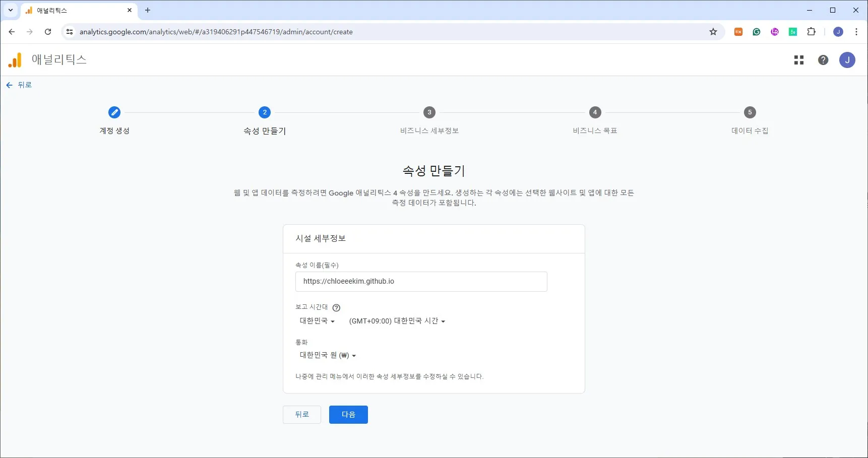Click the step 3 circle for 비즈니스 세부정보

click(x=429, y=112)
